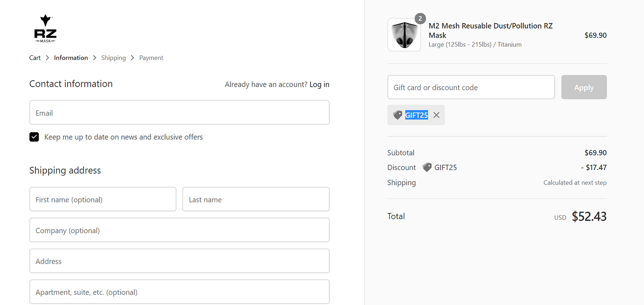
Task: Focus the Email input field
Action: coord(179,113)
